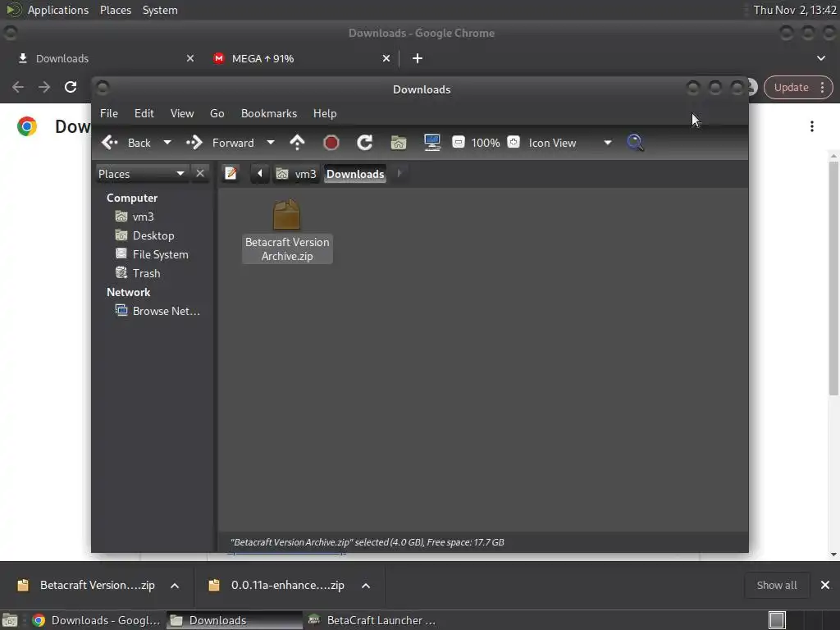Close the Places side pane

(x=200, y=174)
